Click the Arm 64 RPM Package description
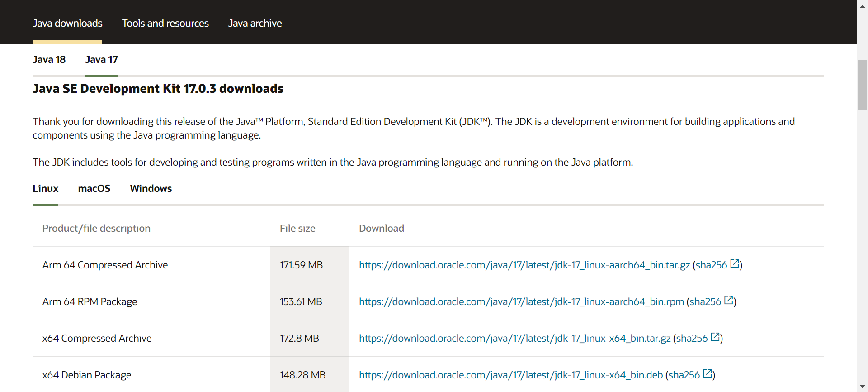 point(90,301)
